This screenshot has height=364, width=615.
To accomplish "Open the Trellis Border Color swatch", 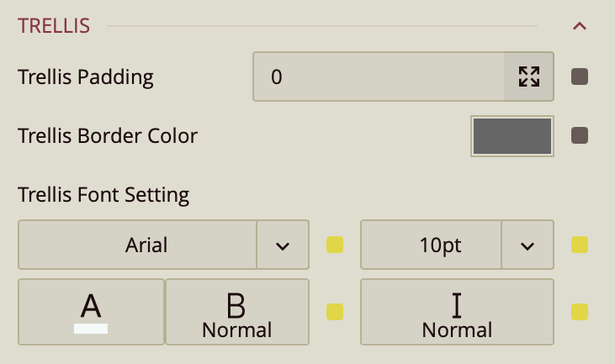I will pyautogui.click(x=512, y=136).
